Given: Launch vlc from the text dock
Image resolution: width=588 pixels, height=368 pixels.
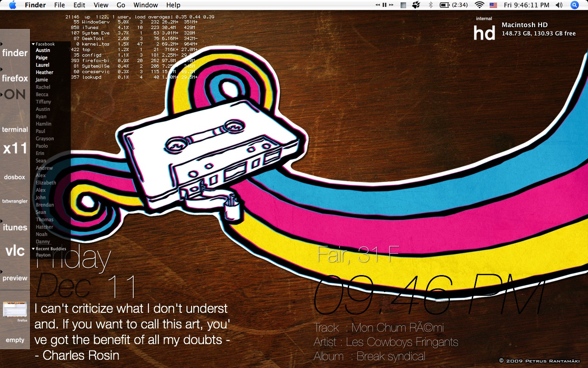Looking at the screenshot, I should tap(15, 251).
